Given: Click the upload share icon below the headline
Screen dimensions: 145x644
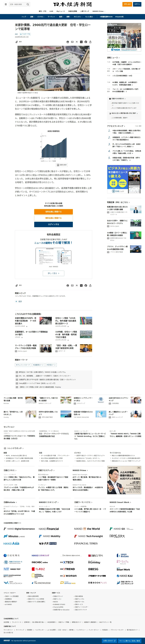Looking at the screenshot, I should (90, 42).
